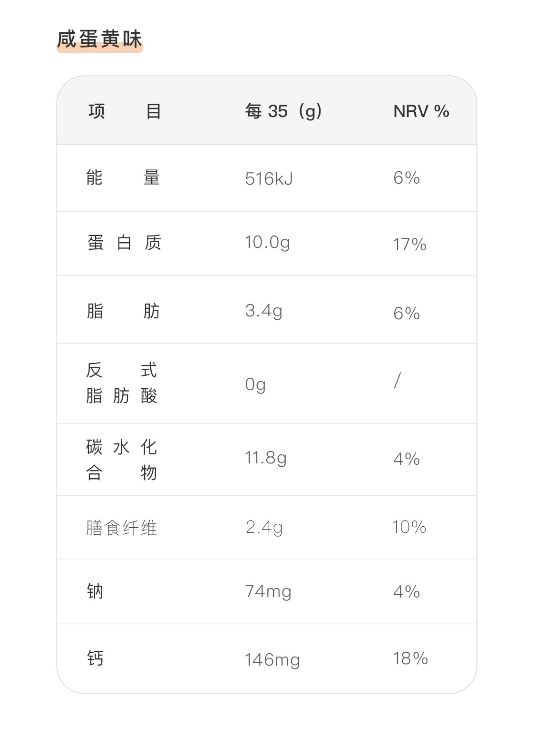Click the 咸蛋黄味 heading
This screenshot has height=756, width=535.
click(99, 39)
